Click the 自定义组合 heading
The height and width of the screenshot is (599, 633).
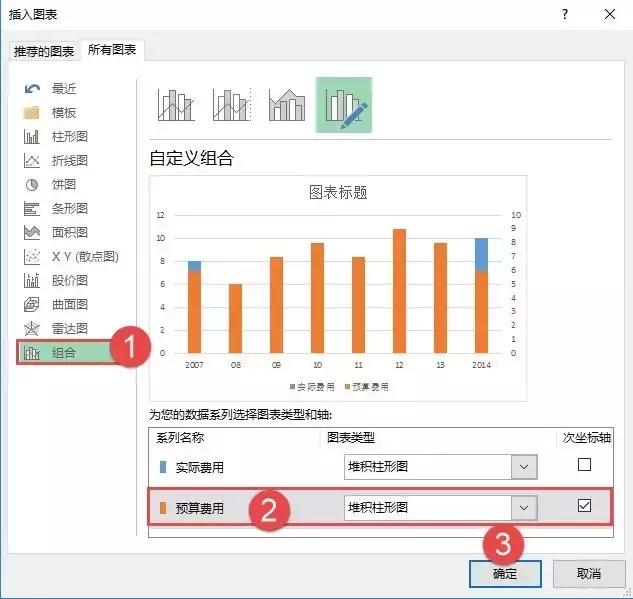point(191,158)
